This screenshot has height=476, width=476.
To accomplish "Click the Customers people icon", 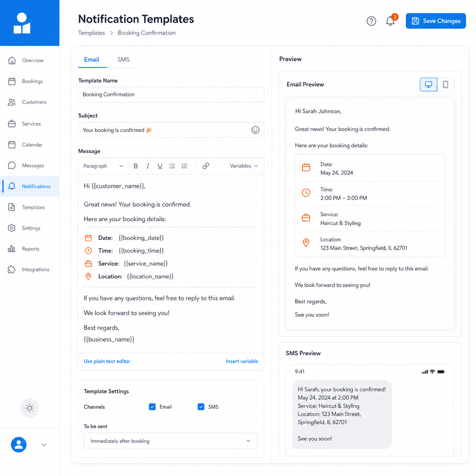I will pos(12,102).
